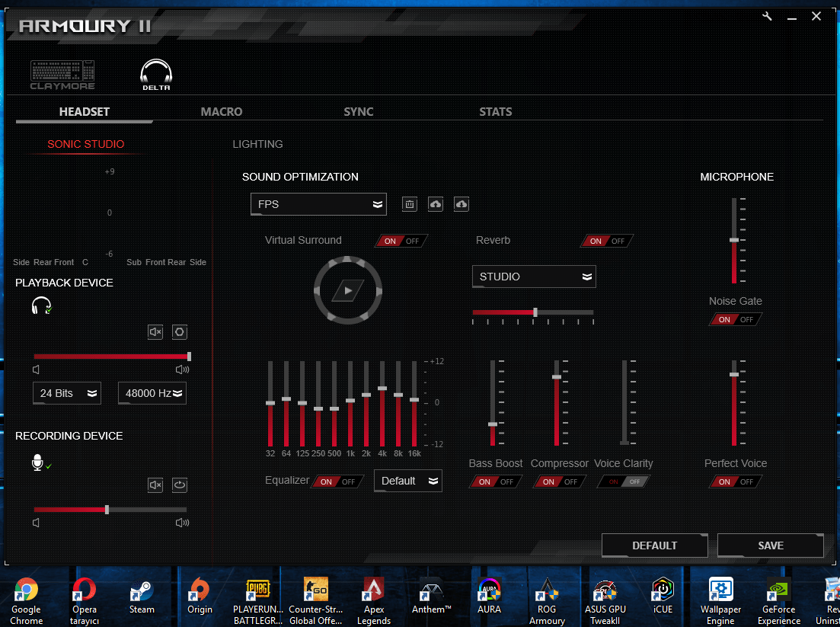Play the virtual surround test
840x627 pixels.
pyautogui.click(x=348, y=290)
